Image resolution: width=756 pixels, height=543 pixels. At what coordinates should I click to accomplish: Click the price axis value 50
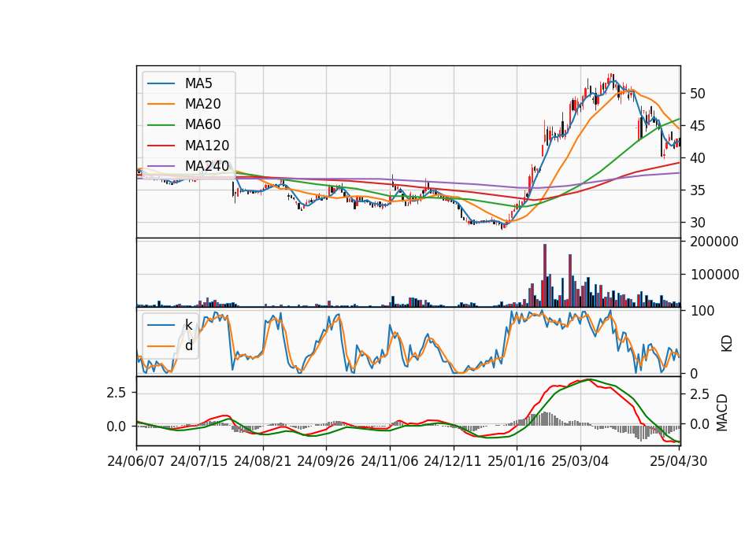click(x=697, y=94)
